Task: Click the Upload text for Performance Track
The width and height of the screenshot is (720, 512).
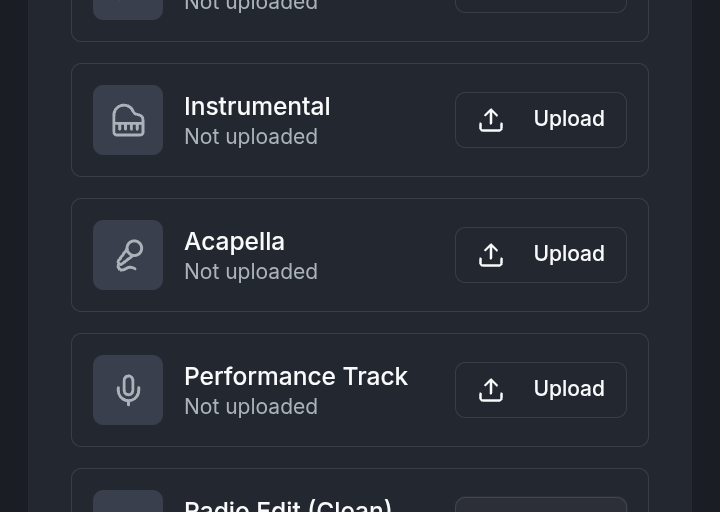Action: 568,389
